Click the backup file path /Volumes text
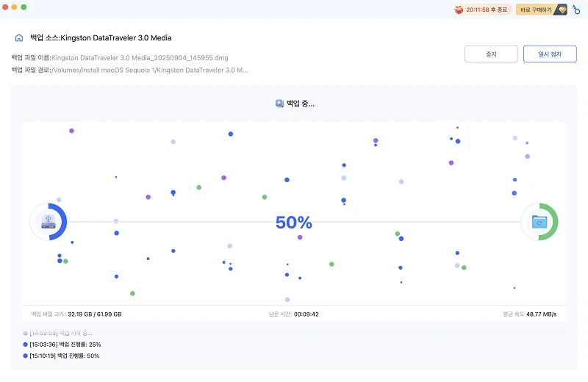Viewport: 588px width, 382px height. pyautogui.click(x=129, y=70)
